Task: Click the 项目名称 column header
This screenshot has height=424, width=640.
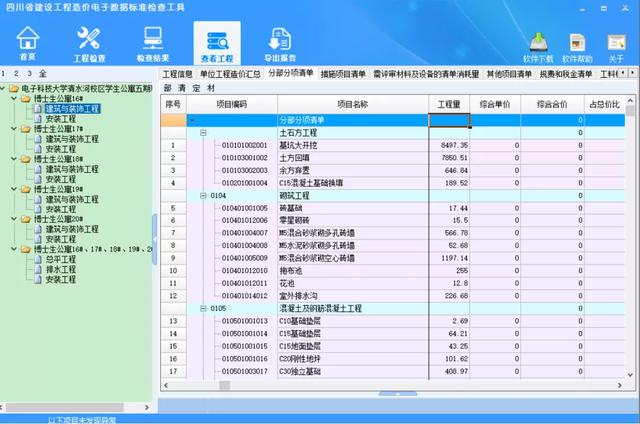Action: coord(353,104)
